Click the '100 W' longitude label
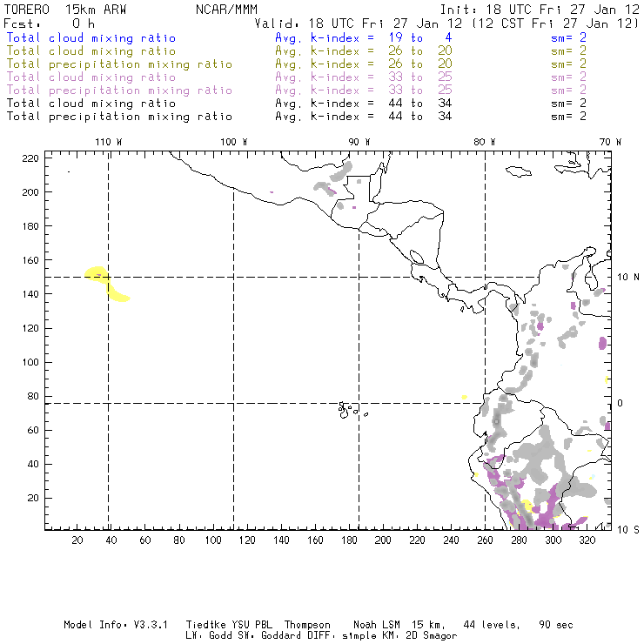Viewport: 644px width, 644px height. 234,142
